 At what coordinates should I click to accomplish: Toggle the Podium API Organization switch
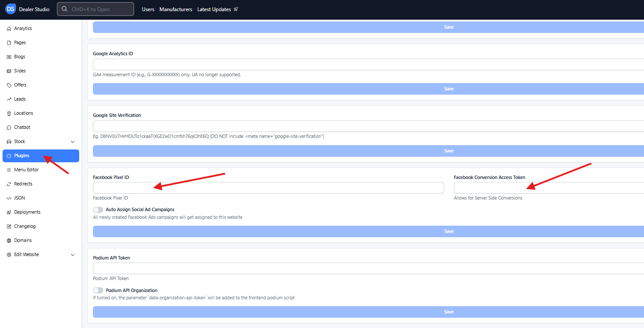click(x=98, y=290)
